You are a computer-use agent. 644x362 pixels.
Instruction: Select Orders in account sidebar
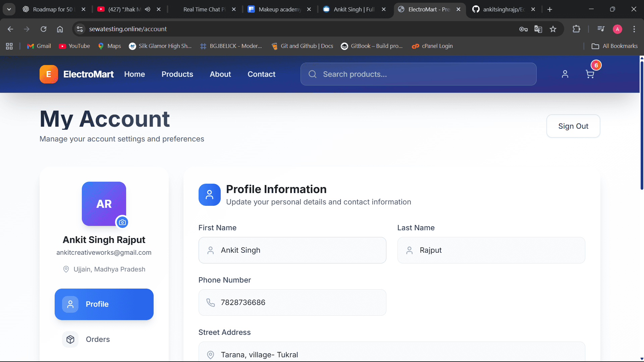(97, 339)
